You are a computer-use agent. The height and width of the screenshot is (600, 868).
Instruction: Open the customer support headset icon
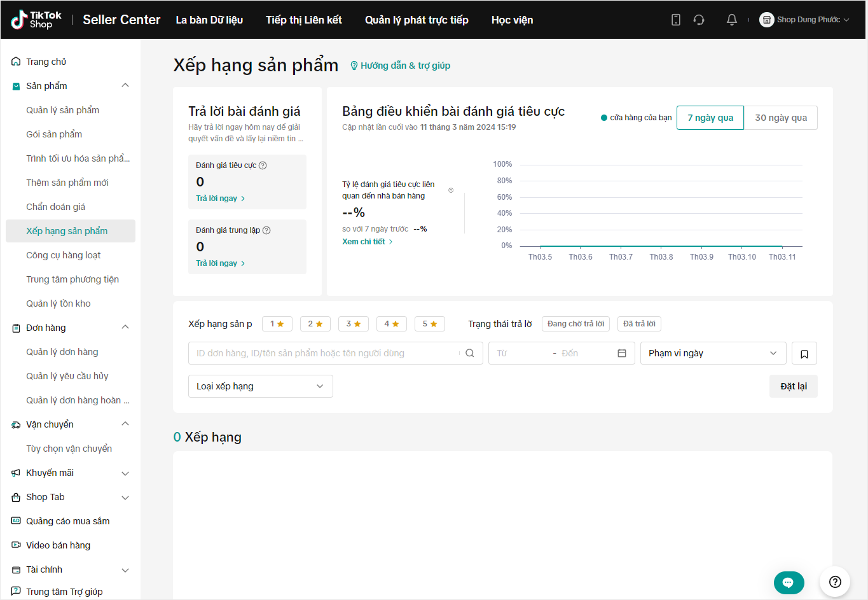tap(699, 20)
